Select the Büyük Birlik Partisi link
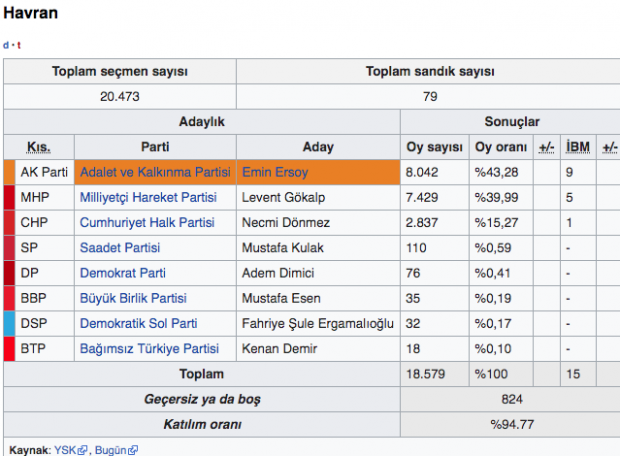 (133, 298)
